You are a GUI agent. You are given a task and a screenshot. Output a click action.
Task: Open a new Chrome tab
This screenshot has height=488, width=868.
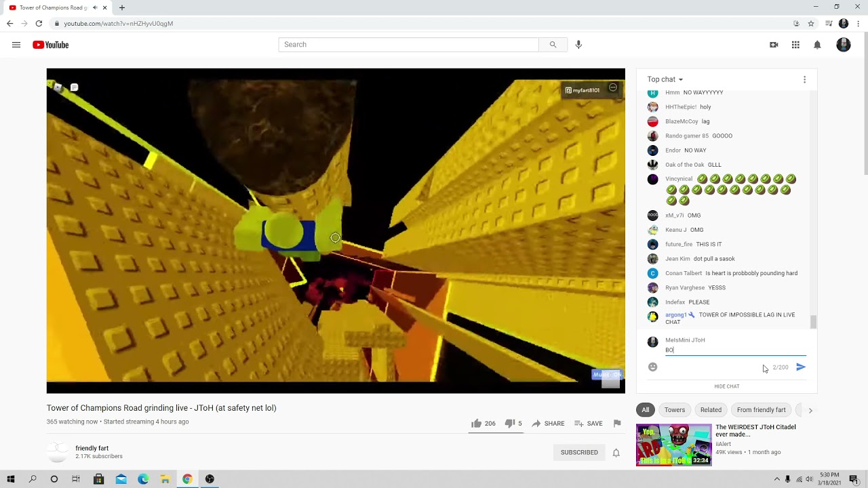122,7
